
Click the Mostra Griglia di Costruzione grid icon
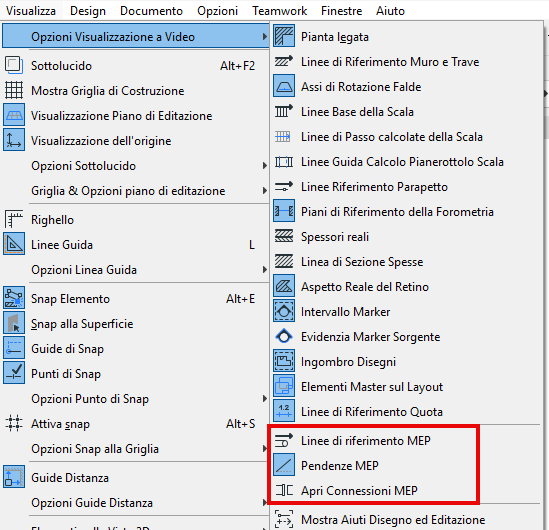point(14,90)
